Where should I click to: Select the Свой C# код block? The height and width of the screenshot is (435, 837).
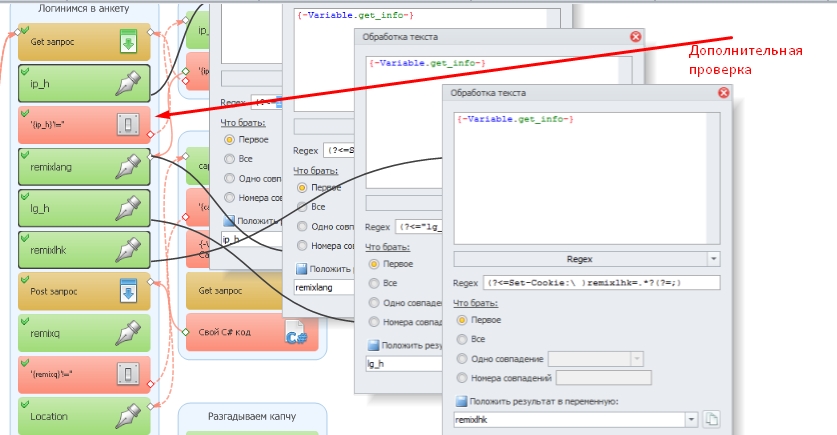coord(252,332)
